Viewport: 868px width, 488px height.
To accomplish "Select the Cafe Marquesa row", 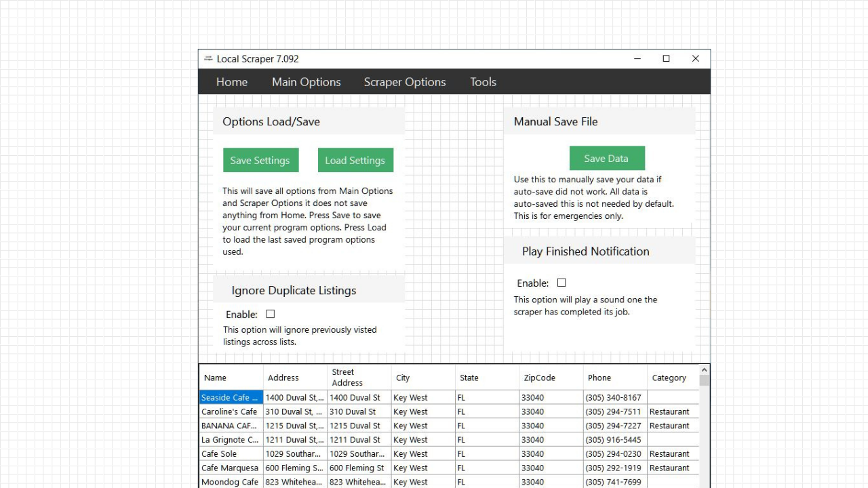I will click(x=231, y=468).
